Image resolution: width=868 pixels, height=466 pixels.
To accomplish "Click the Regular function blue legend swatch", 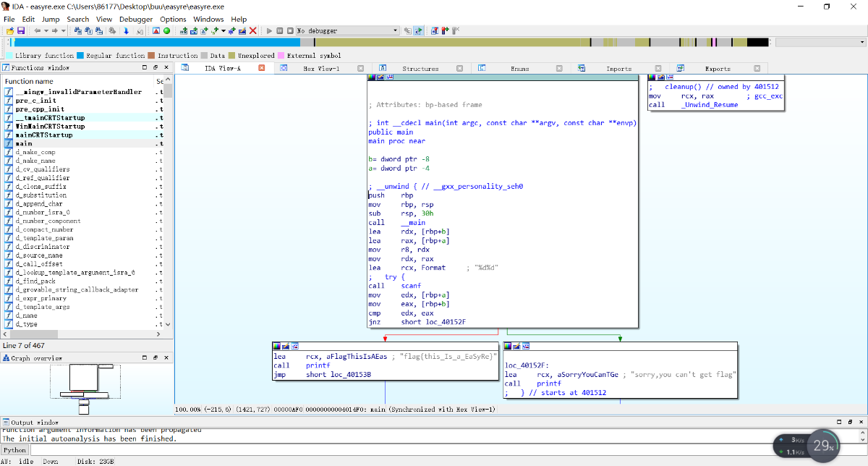I will (x=80, y=56).
